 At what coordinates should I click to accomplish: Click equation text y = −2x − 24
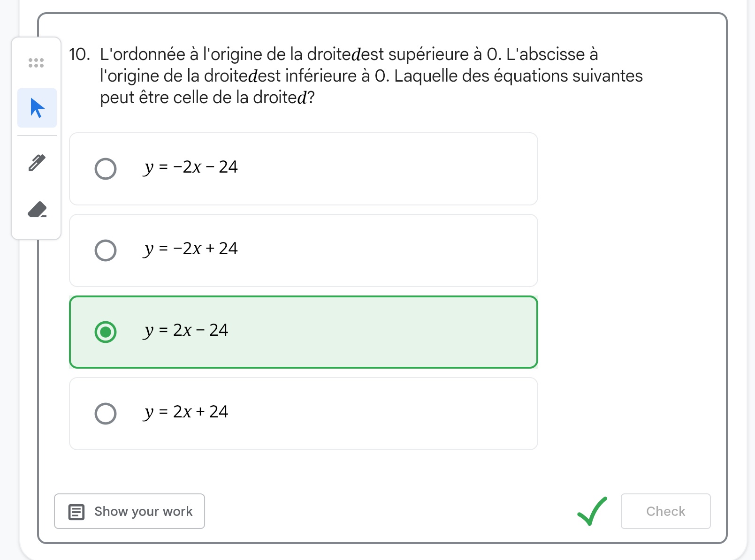[191, 167]
